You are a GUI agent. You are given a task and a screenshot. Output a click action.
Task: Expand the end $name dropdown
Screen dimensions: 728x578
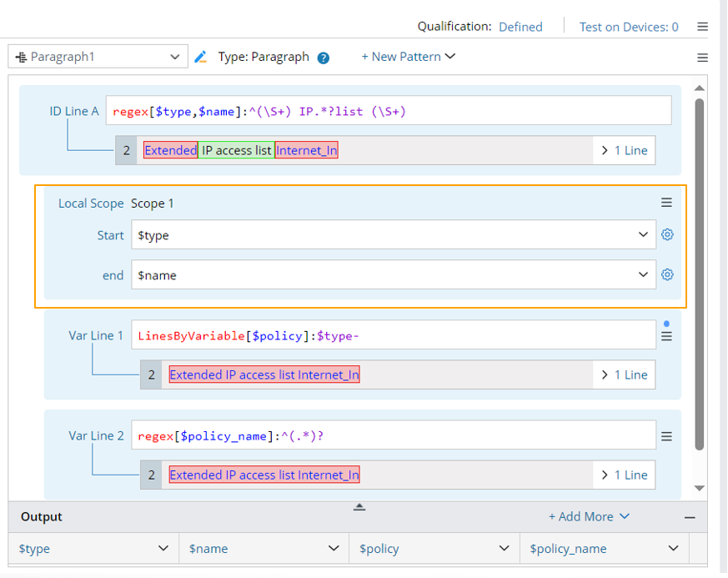pyautogui.click(x=643, y=274)
